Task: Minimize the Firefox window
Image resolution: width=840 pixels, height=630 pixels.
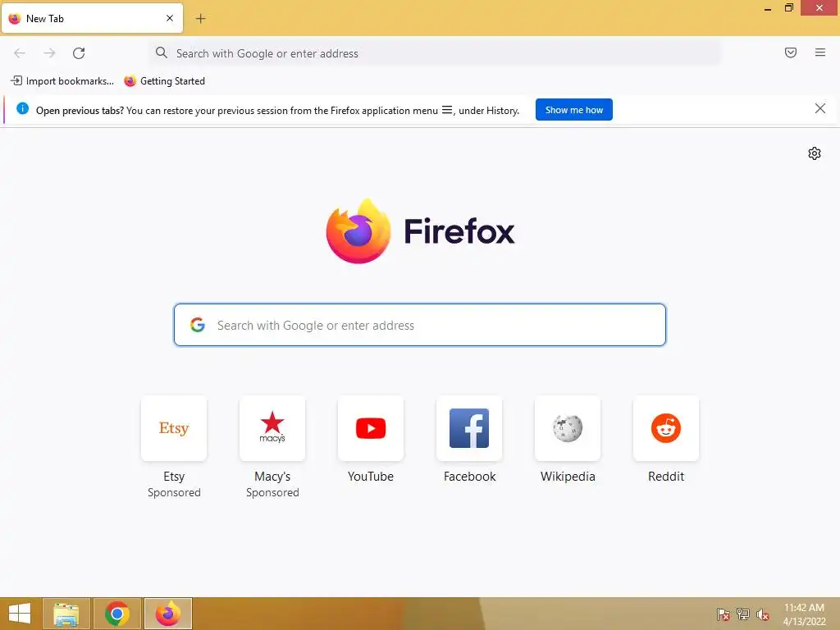Action: pyautogui.click(x=768, y=8)
